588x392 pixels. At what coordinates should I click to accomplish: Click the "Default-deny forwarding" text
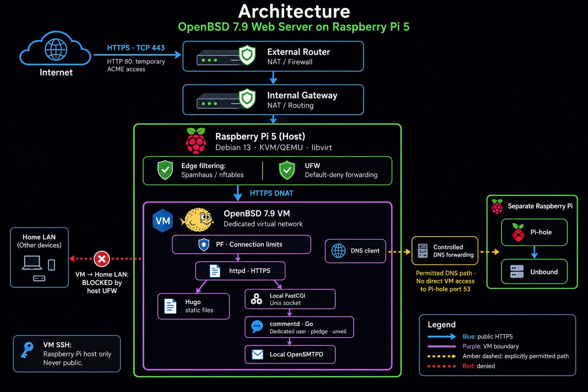click(341, 175)
